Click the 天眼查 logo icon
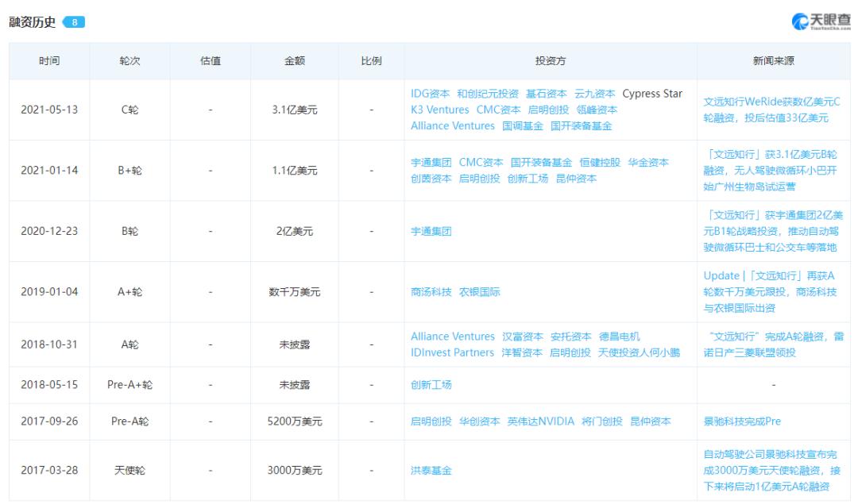 point(800,22)
